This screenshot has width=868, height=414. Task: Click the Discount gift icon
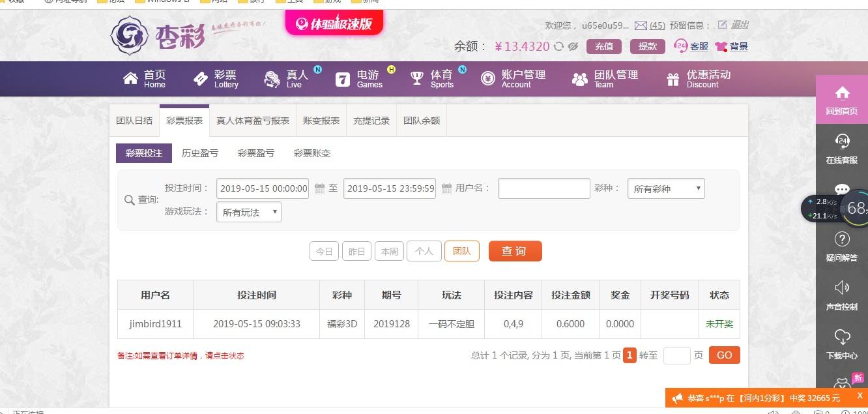(x=673, y=80)
